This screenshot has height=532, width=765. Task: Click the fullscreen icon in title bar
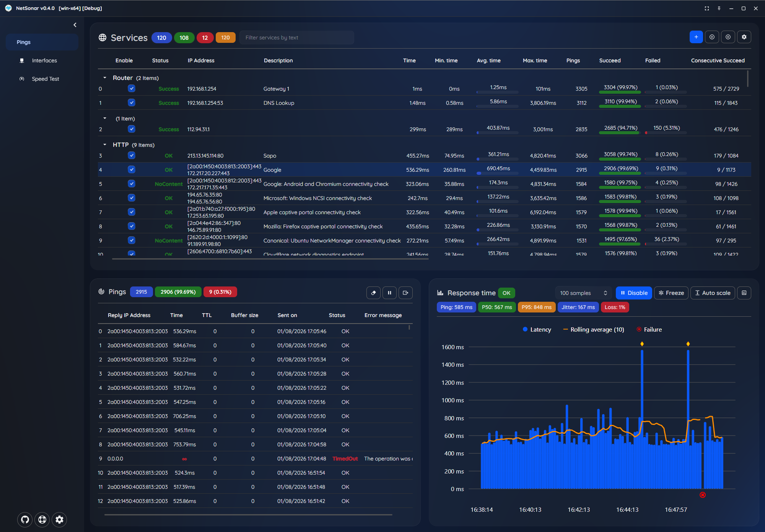pyautogui.click(x=707, y=8)
